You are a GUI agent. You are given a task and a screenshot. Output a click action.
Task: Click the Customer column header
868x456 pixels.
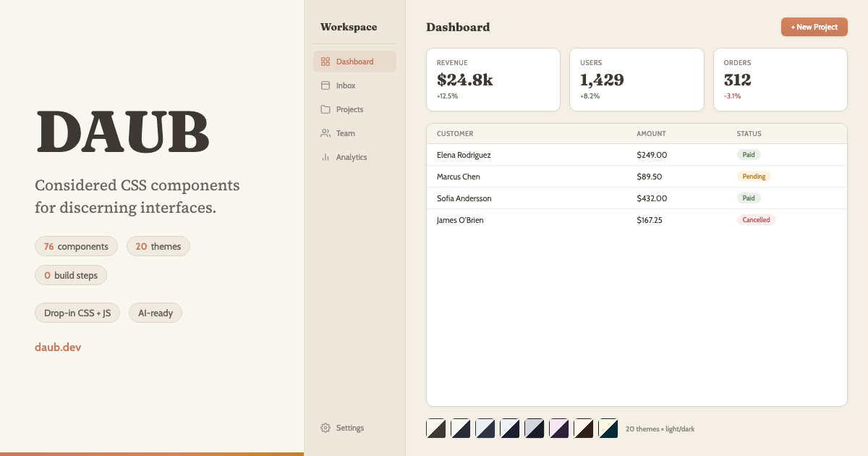pos(455,134)
